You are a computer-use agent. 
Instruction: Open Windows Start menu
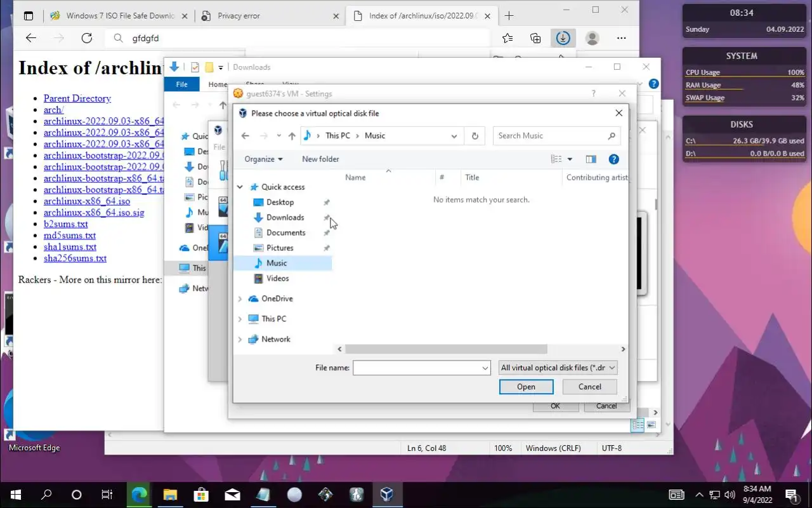point(15,495)
